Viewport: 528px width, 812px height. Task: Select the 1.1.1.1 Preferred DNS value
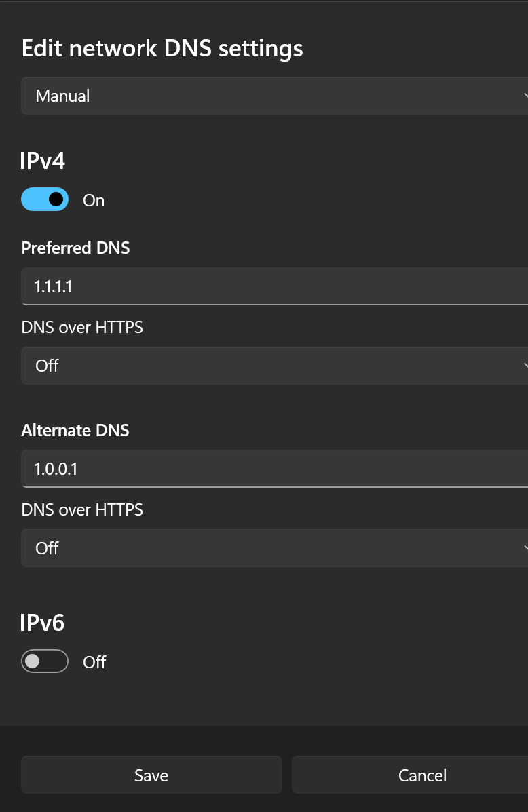click(x=52, y=286)
